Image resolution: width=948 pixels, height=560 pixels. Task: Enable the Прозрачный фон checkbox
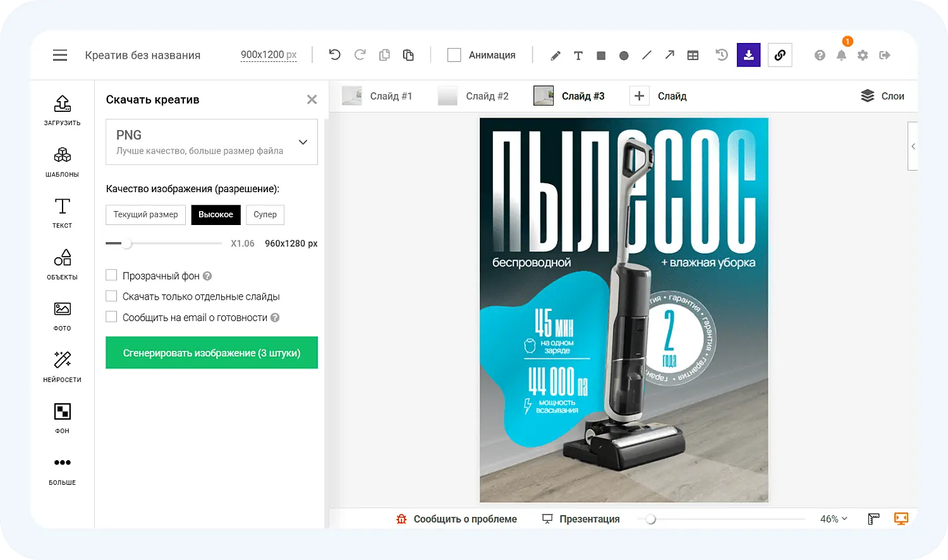point(111,276)
